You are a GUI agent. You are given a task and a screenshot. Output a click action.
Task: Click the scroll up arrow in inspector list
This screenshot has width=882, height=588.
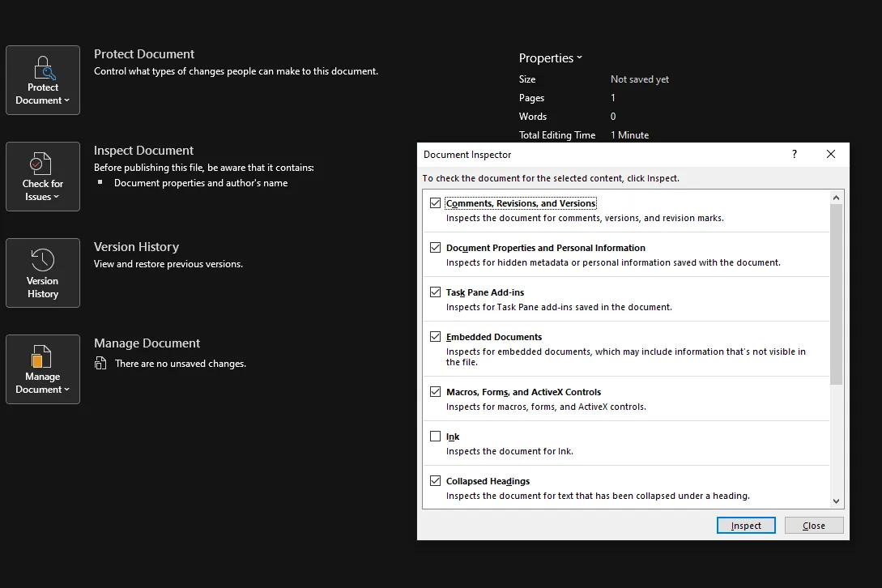(837, 198)
